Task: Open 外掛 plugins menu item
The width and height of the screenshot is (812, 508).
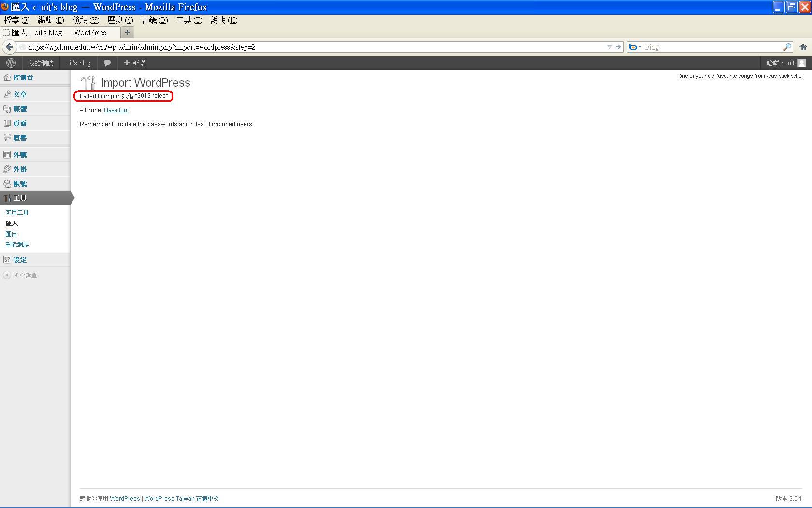Action: pyautogui.click(x=20, y=169)
